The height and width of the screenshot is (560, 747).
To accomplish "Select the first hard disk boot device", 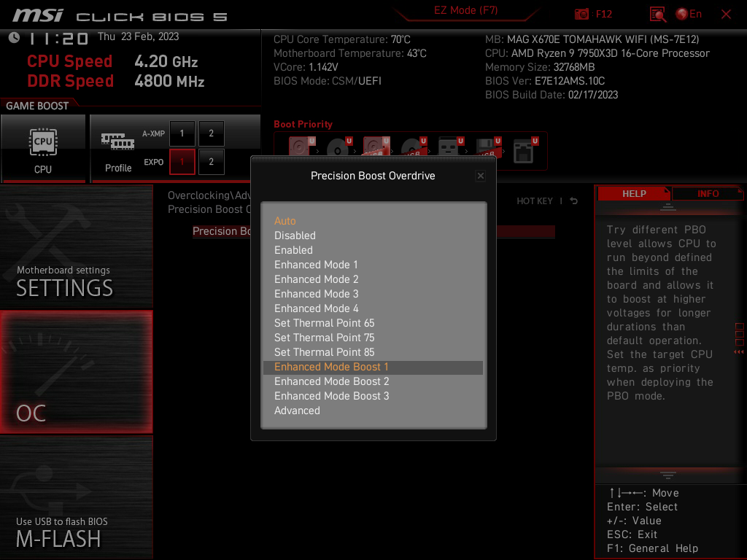I will 302,146.
